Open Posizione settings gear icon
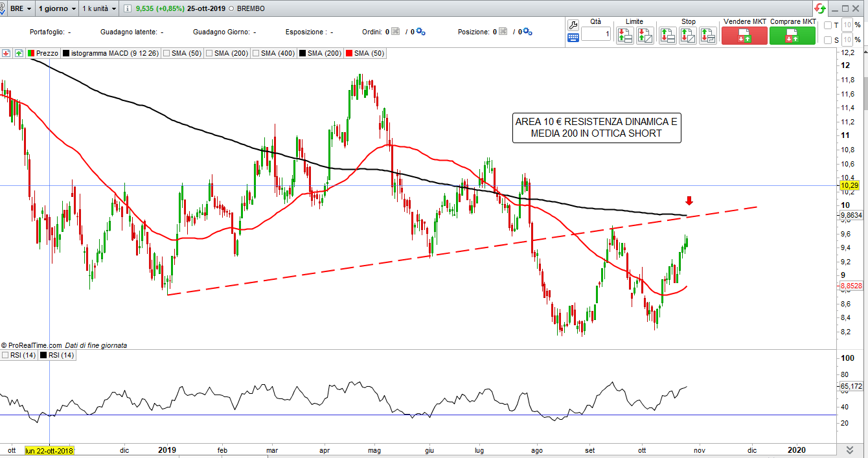Viewport: 868px width, 458px height. tap(527, 32)
